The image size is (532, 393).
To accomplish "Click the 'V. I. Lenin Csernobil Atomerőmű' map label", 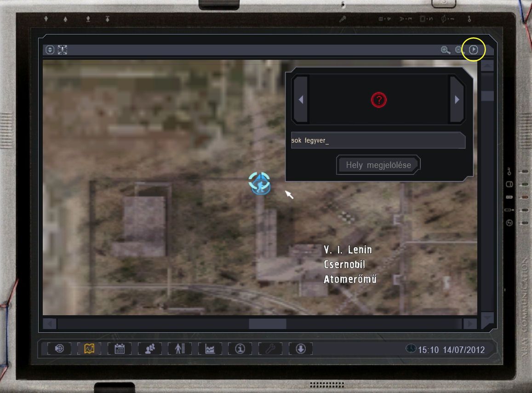I will click(x=350, y=264).
